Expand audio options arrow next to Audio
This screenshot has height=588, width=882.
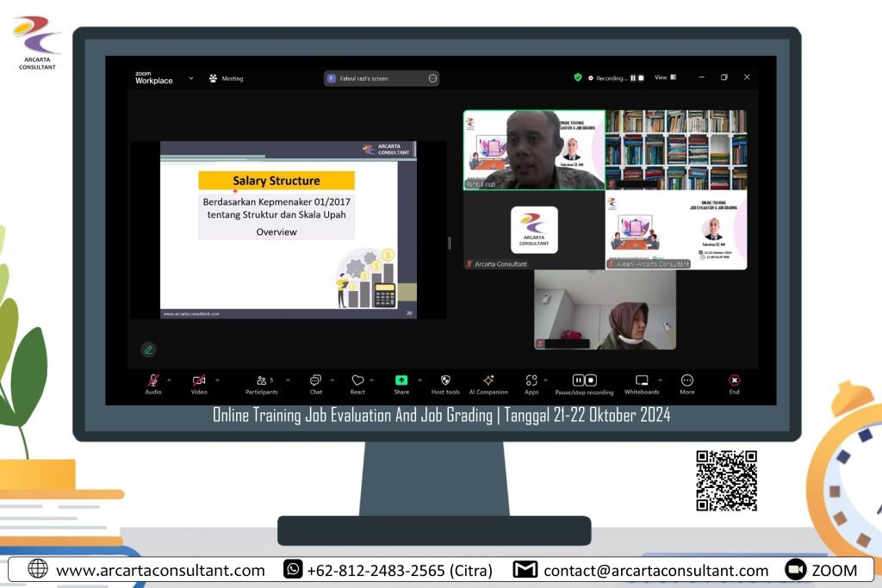(x=169, y=380)
